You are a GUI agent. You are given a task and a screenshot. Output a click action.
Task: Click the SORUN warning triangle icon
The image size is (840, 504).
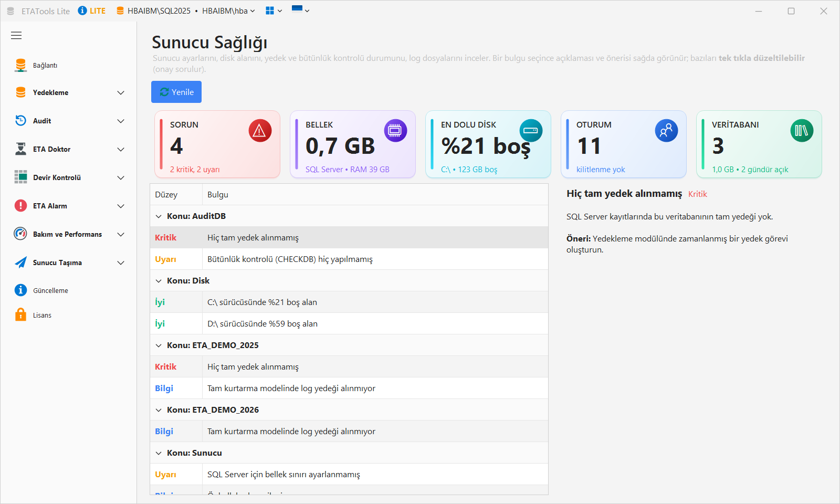[x=260, y=131]
